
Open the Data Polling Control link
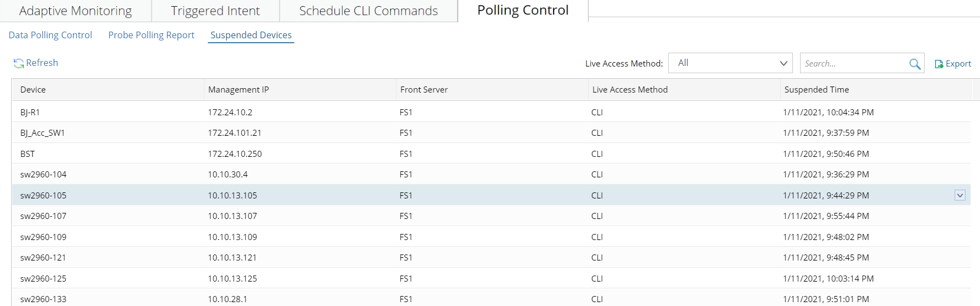point(50,35)
